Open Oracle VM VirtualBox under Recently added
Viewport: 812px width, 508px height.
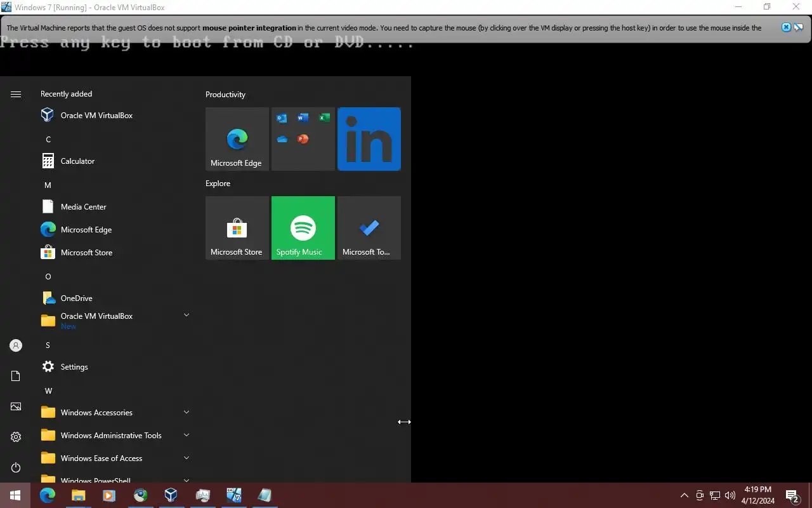coord(114,116)
